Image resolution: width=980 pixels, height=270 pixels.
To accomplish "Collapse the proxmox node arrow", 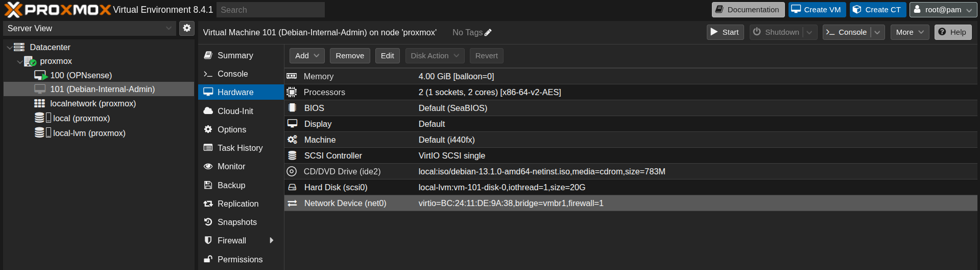I will pos(19,62).
